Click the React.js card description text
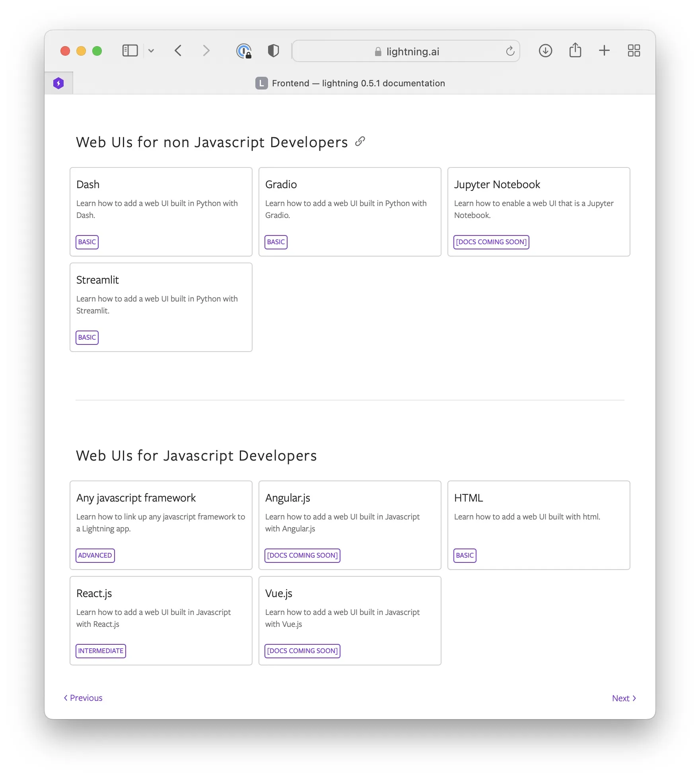This screenshot has height=778, width=700. [154, 618]
